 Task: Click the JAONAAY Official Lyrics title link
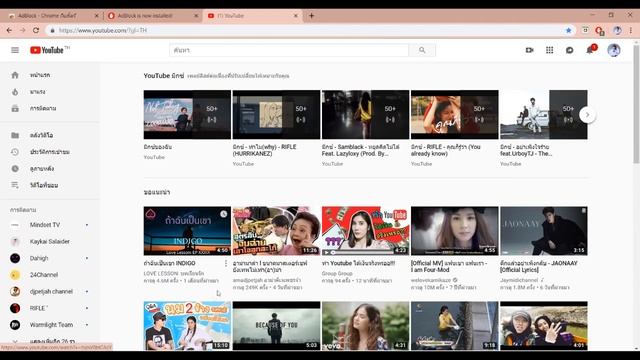click(x=539, y=267)
